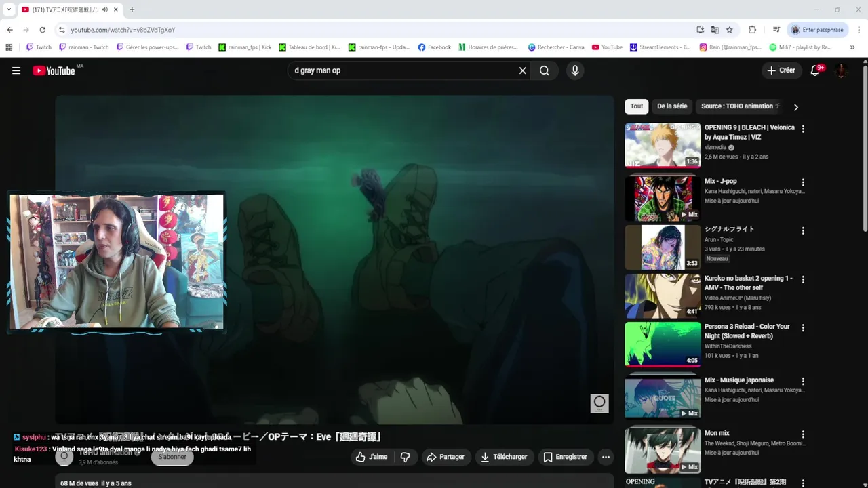Select the De la série chip
Screen dimensions: 868x488
point(672,106)
